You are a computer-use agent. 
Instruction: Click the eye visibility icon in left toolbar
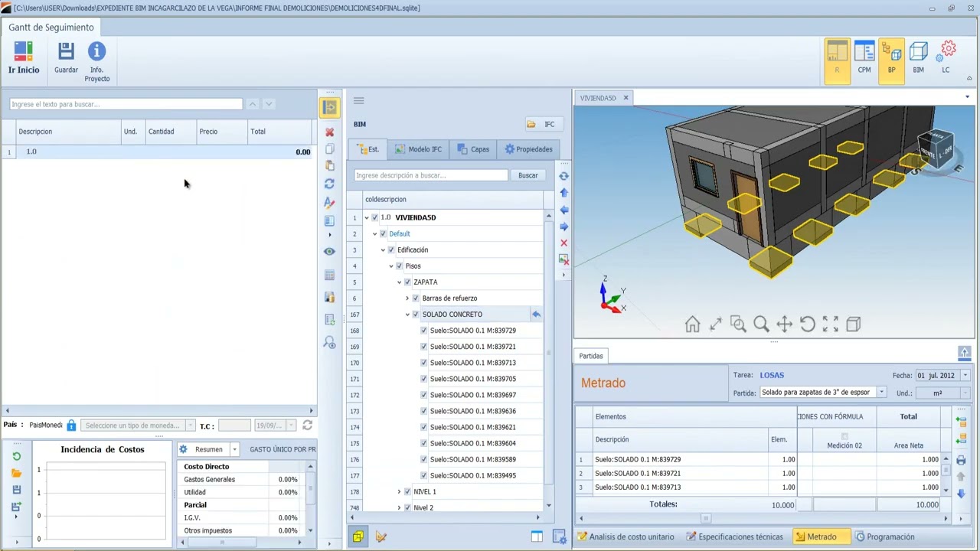[x=329, y=251]
